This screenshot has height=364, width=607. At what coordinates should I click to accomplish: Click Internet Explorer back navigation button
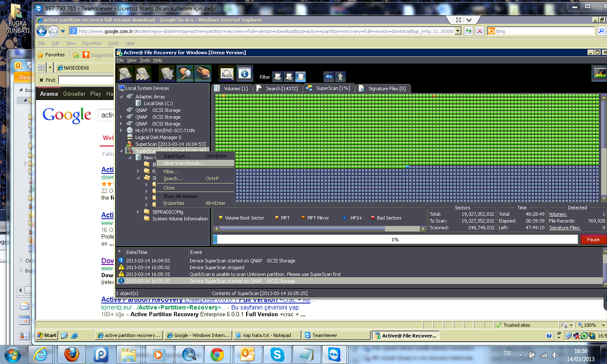(42, 31)
